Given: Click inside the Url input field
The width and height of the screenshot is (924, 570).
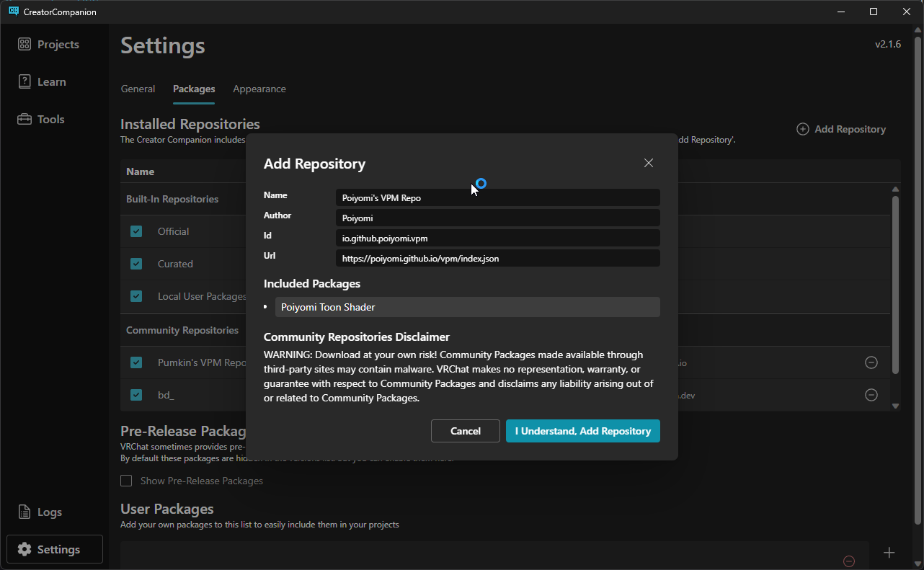Looking at the screenshot, I should [497, 257].
